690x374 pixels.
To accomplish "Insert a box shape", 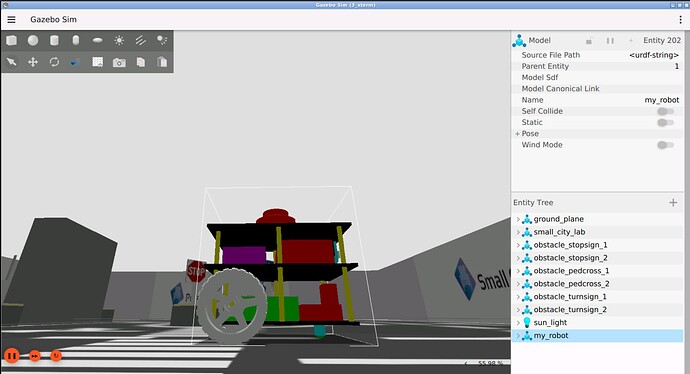I will pyautogui.click(x=11, y=40).
